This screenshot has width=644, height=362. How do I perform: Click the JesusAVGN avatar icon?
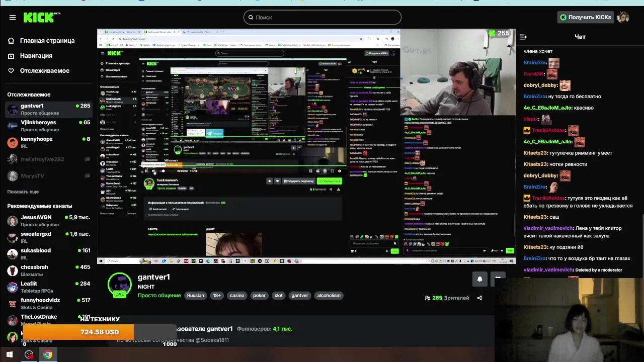click(x=13, y=221)
